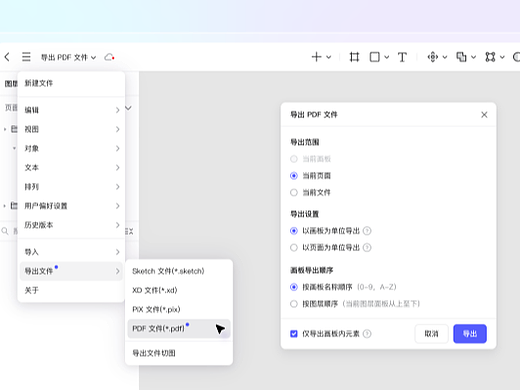Choose 以页面为单位导出 radio option
Viewport: 520px width, 390px height.
pyautogui.click(x=294, y=247)
